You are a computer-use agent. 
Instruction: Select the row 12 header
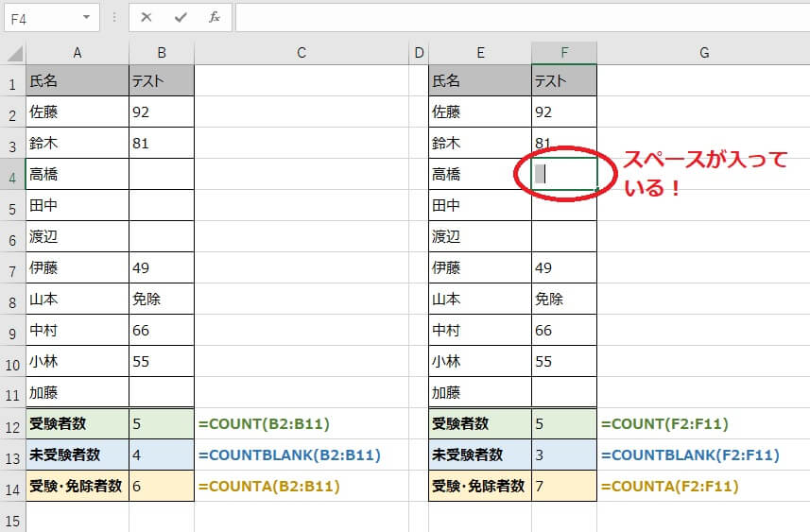point(13,423)
